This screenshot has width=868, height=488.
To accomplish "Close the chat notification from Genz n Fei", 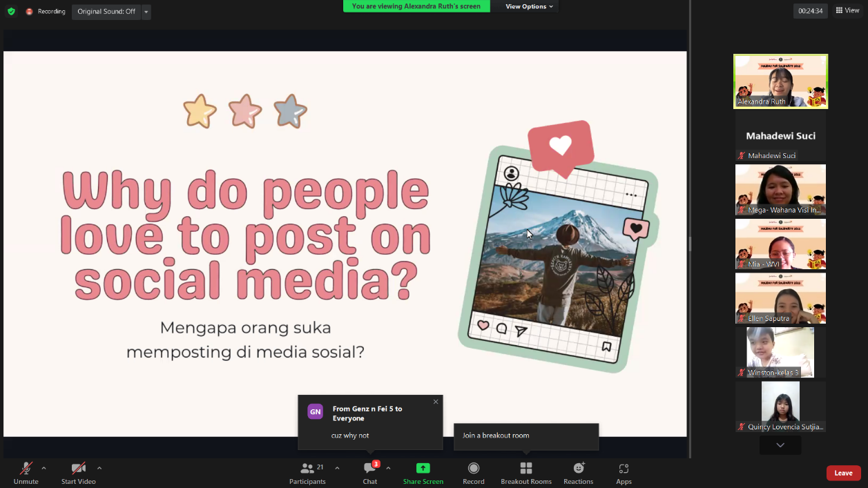I will [x=436, y=402].
